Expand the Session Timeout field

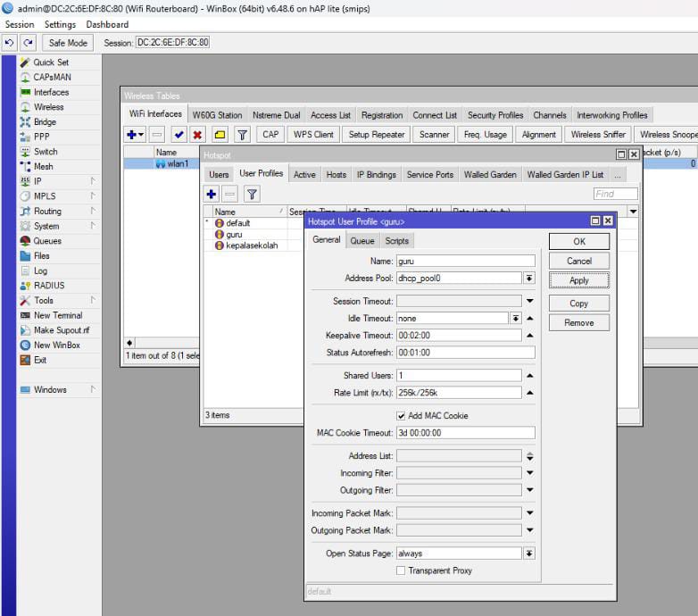click(529, 302)
